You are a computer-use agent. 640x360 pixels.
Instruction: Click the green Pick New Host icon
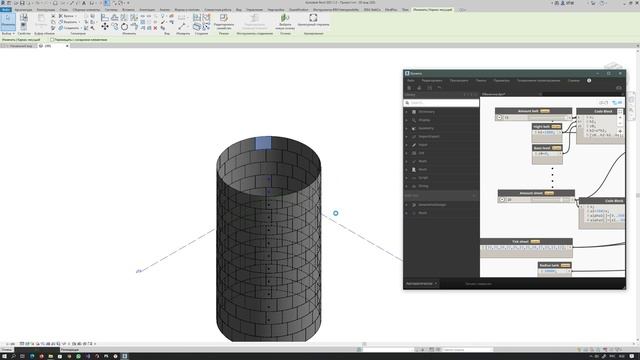coord(285,18)
